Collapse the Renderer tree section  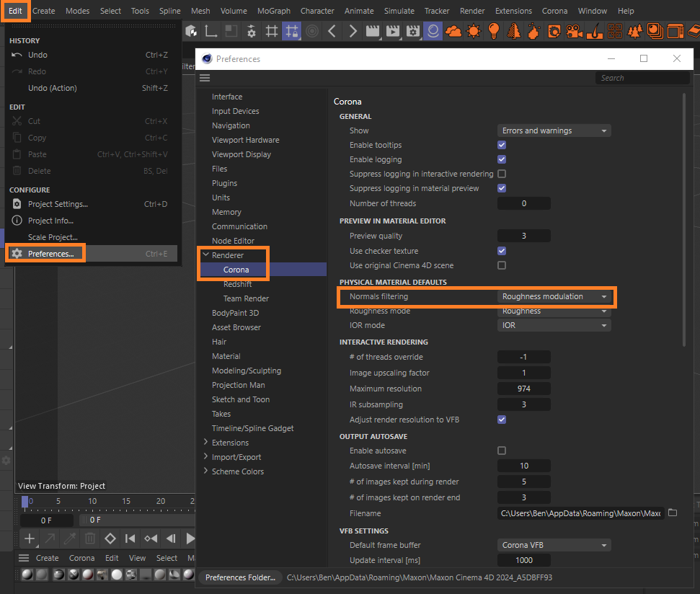tap(205, 254)
